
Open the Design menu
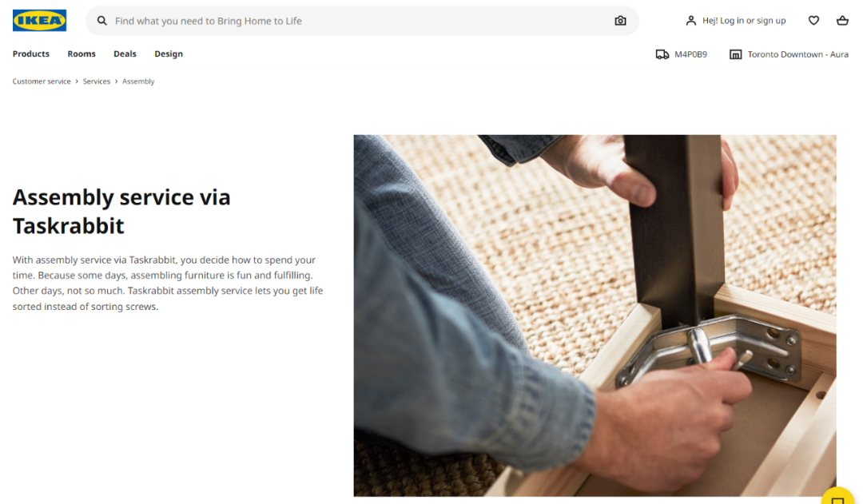169,54
